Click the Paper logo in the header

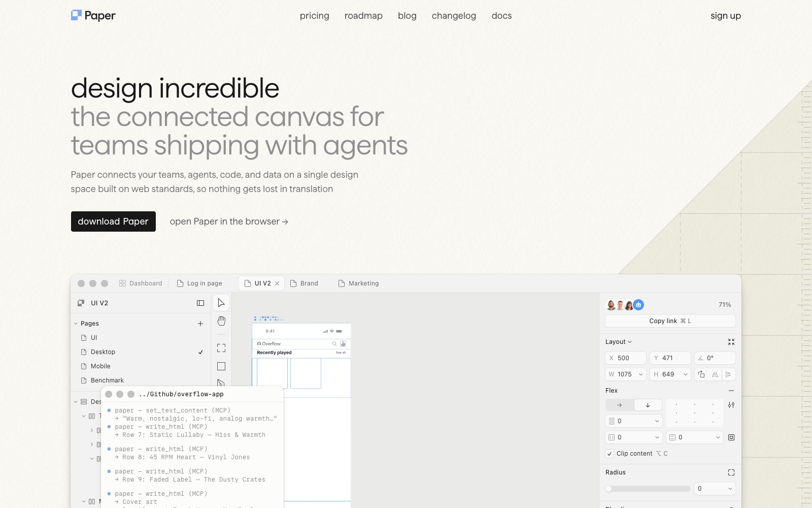click(93, 16)
